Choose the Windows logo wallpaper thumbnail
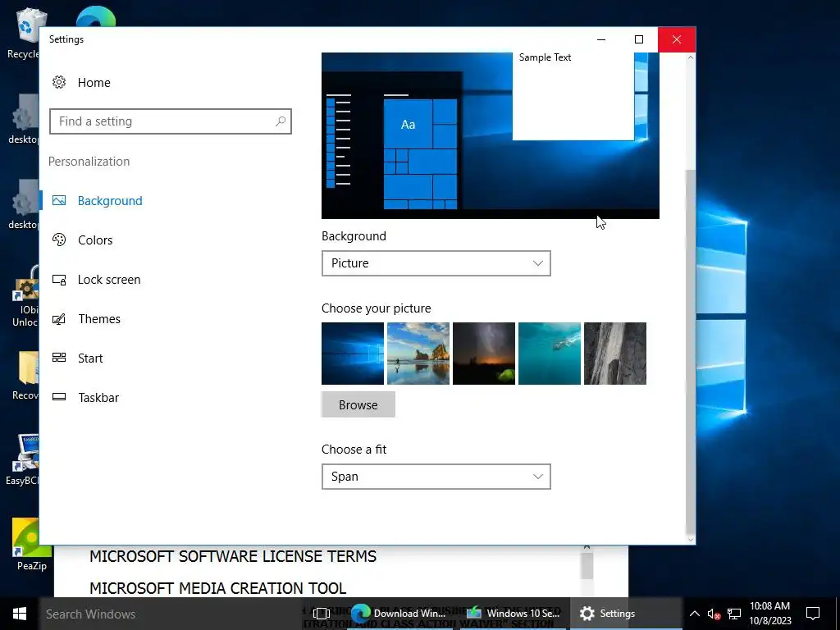 point(353,354)
